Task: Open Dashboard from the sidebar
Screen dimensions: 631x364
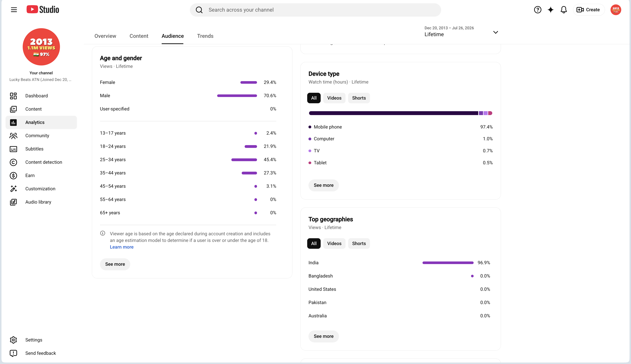Action: (x=41, y=96)
